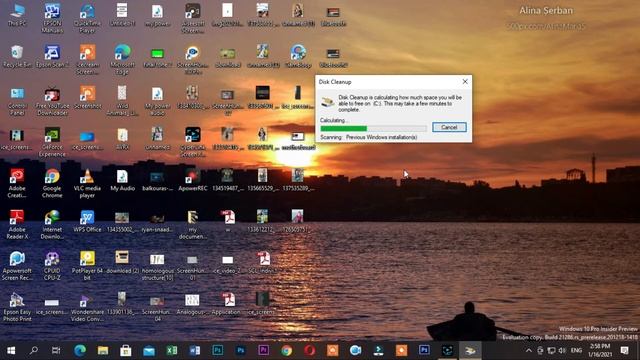Select the Internet Download Manager shortcut

(x=52, y=224)
